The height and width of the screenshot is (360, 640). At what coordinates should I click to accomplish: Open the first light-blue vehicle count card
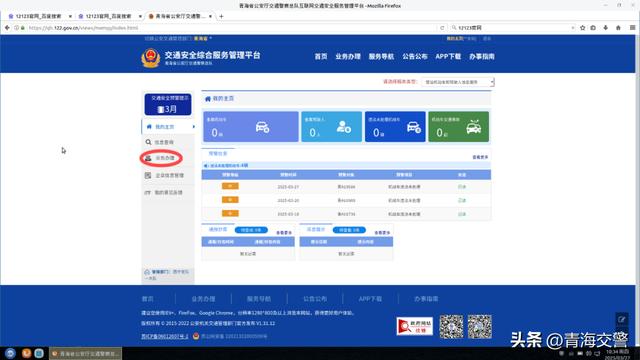(251, 127)
